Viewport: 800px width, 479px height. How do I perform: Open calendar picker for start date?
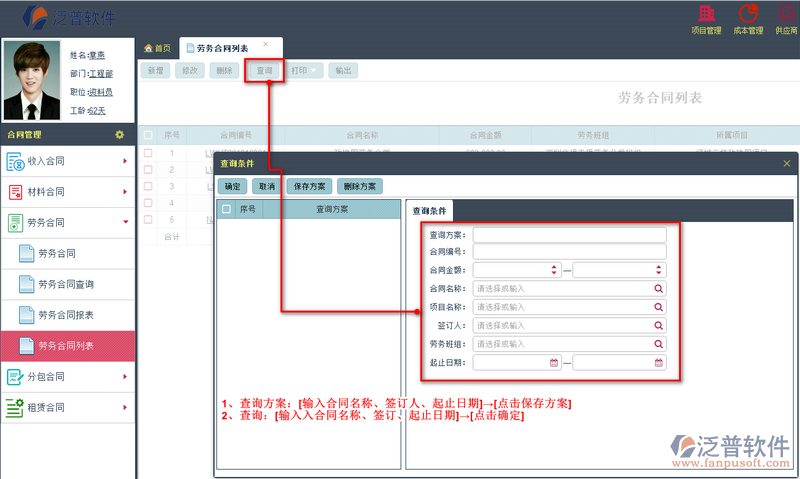point(554,363)
